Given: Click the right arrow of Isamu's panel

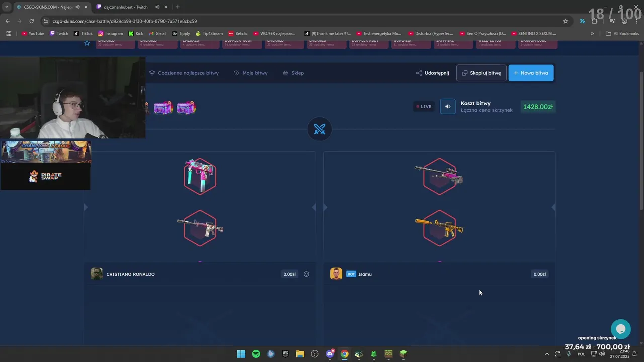Looking at the screenshot, I should click(553, 207).
